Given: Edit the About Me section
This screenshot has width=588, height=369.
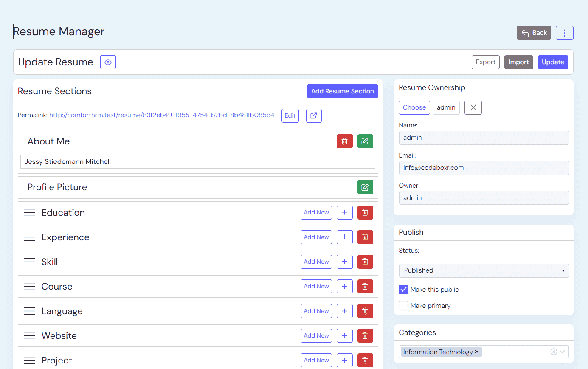Looking at the screenshot, I should [x=365, y=141].
